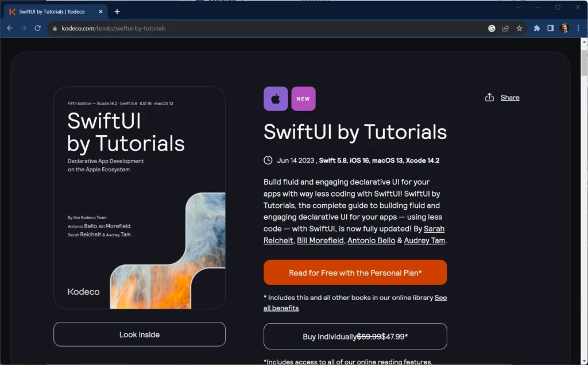The height and width of the screenshot is (365, 588).
Task: Click the purple Apple platform badge
Action: click(276, 99)
